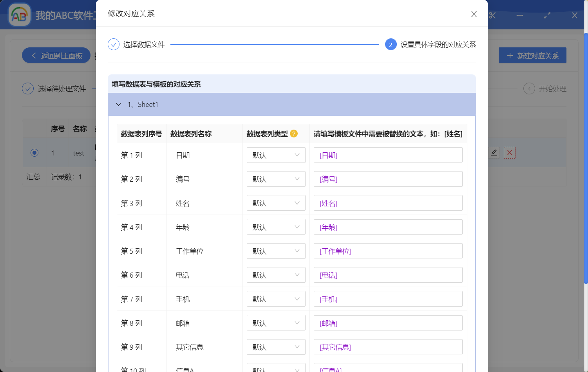This screenshot has width=588, height=372.
Task: Click inside the [姓名] replacement text field
Action: [388, 203]
